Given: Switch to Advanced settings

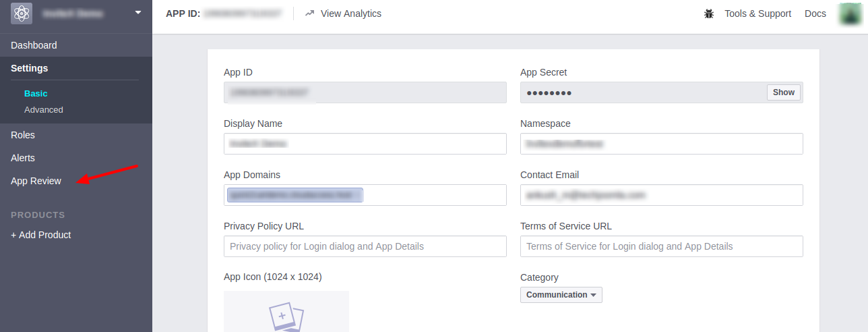Looking at the screenshot, I should pos(43,110).
